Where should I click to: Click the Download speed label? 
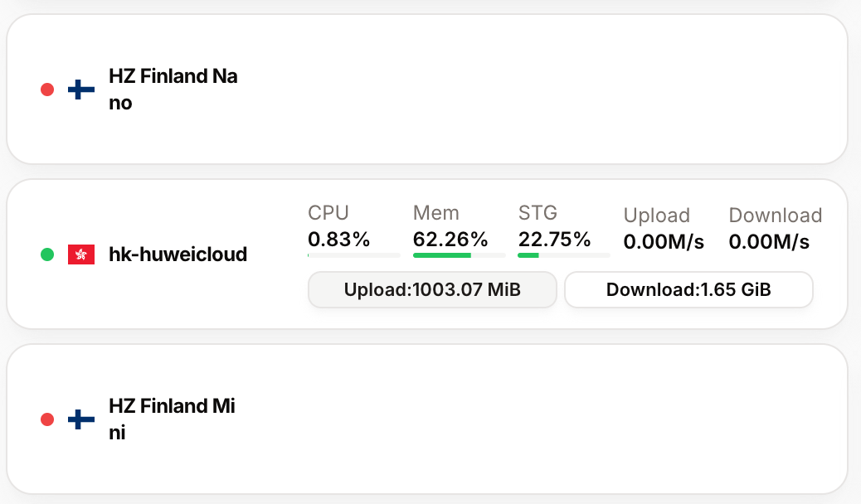tap(776, 216)
